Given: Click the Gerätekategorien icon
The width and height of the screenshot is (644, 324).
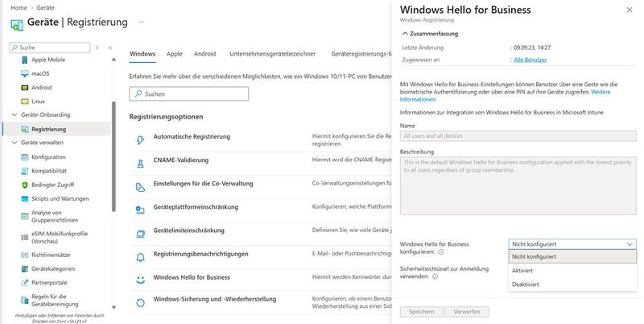Looking at the screenshot, I should pyautogui.click(x=25, y=269).
